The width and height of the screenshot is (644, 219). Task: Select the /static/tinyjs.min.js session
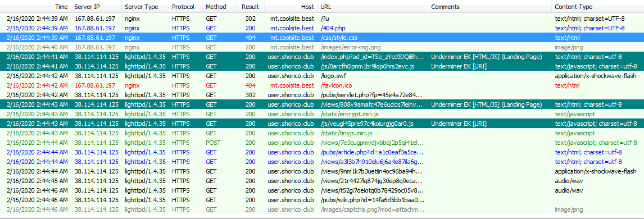[x=322, y=133]
